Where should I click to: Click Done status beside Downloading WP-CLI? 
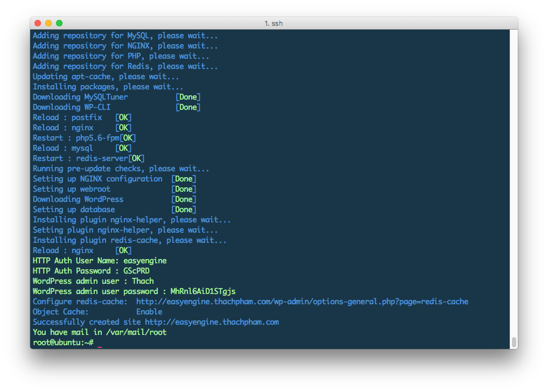(188, 107)
